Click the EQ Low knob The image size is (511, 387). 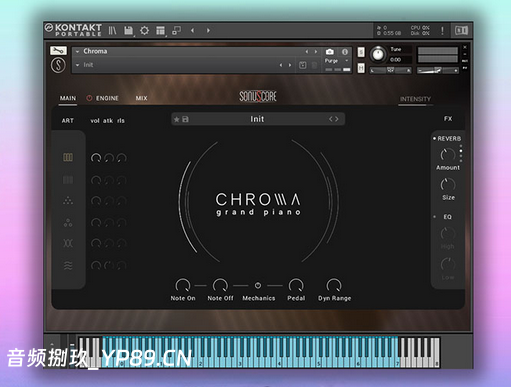(x=448, y=265)
